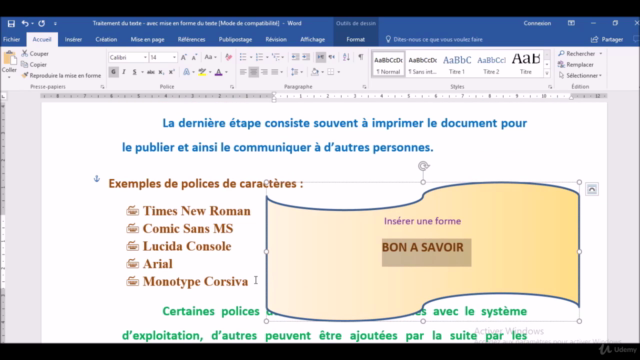This screenshot has height=360, width=640.
Task: Copy the selection with Copier
Action: (34, 64)
